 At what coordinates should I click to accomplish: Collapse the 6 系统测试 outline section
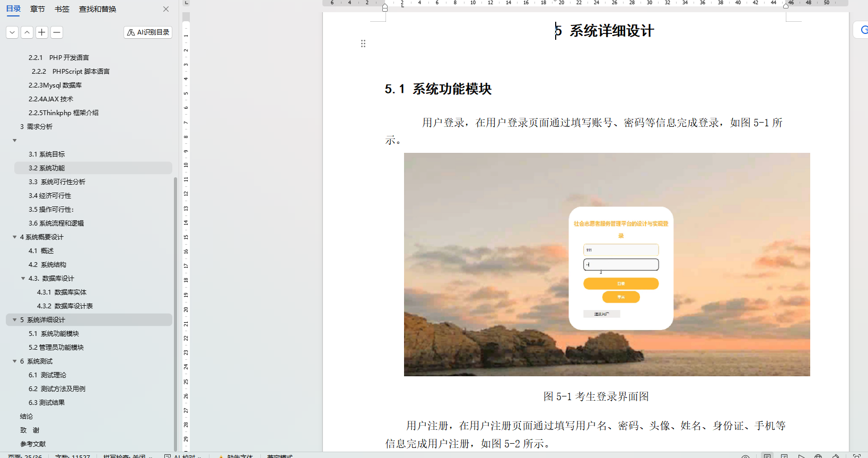15,361
